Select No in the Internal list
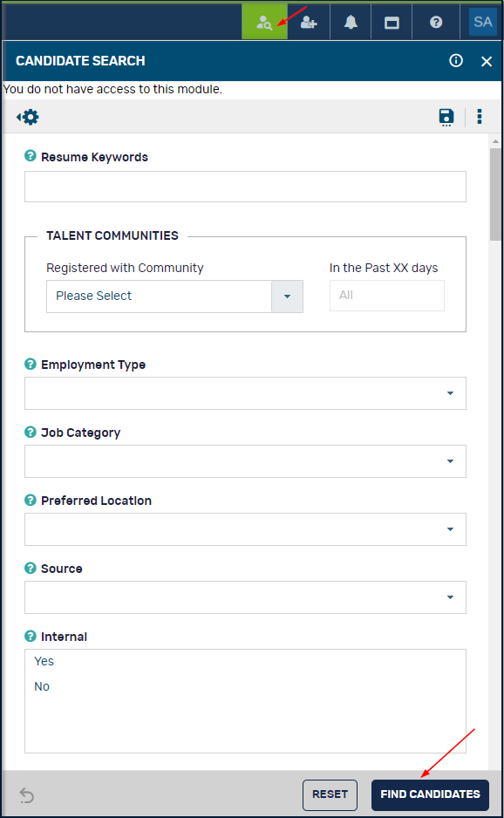This screenshot has height=818, width=504. click(x=42, y=686)
